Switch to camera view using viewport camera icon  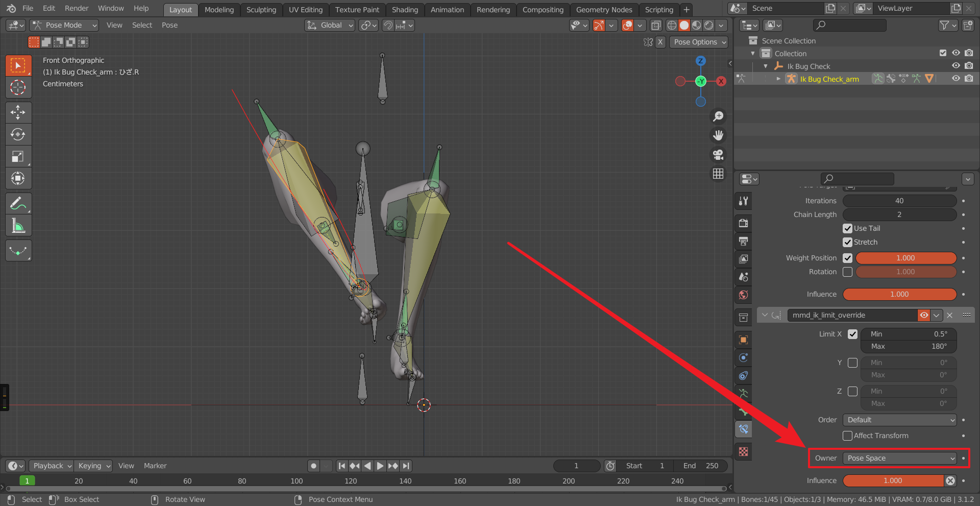[x=718, y=154]
